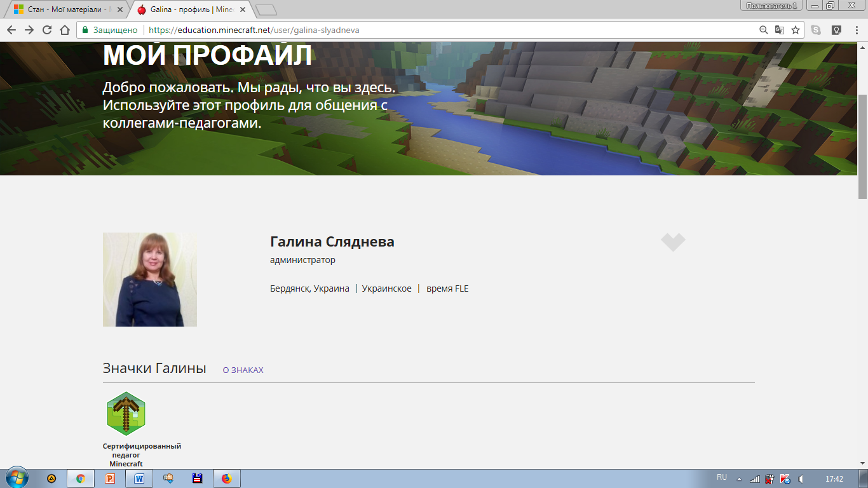Click the Show desktop strip
This screenshot has height=488, width=868.
[864, 478]
